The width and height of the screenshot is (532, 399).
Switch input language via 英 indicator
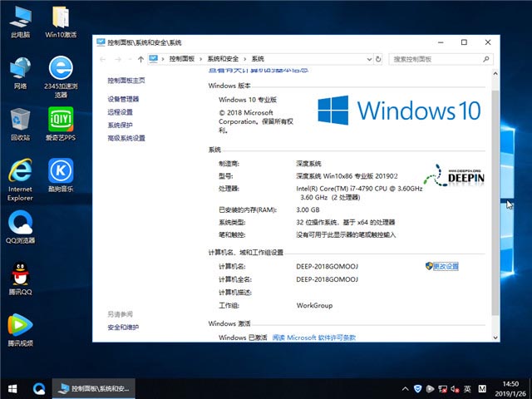tap(467, 389)
